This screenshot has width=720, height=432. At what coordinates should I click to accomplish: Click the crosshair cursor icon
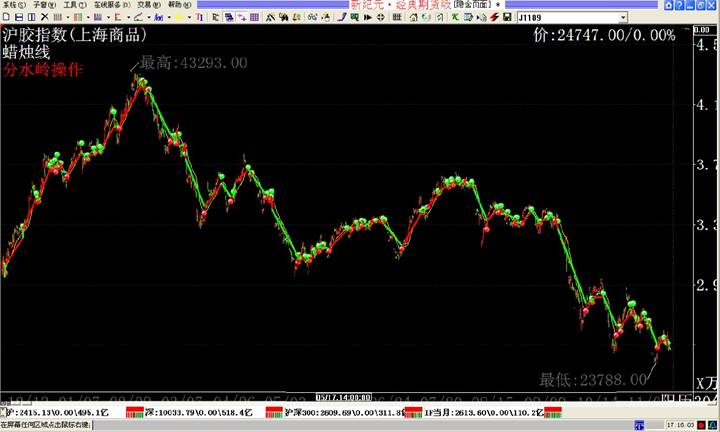[x=381, y=17]
